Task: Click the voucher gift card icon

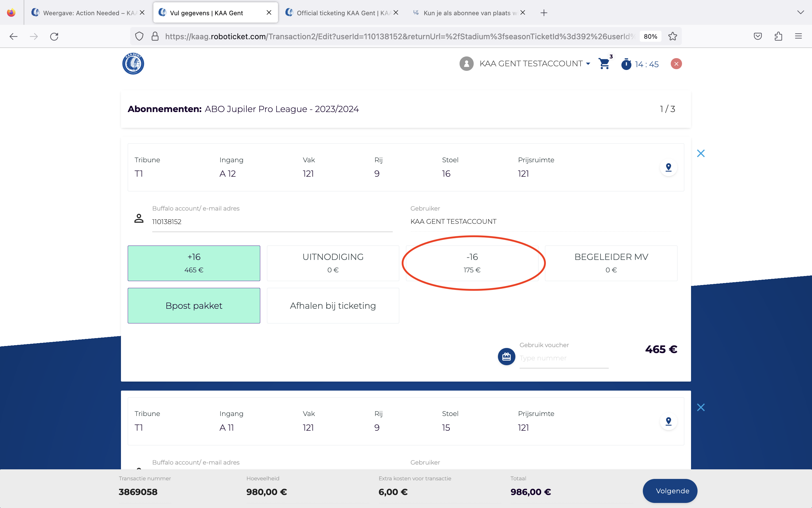Action: tap(506, 356)
